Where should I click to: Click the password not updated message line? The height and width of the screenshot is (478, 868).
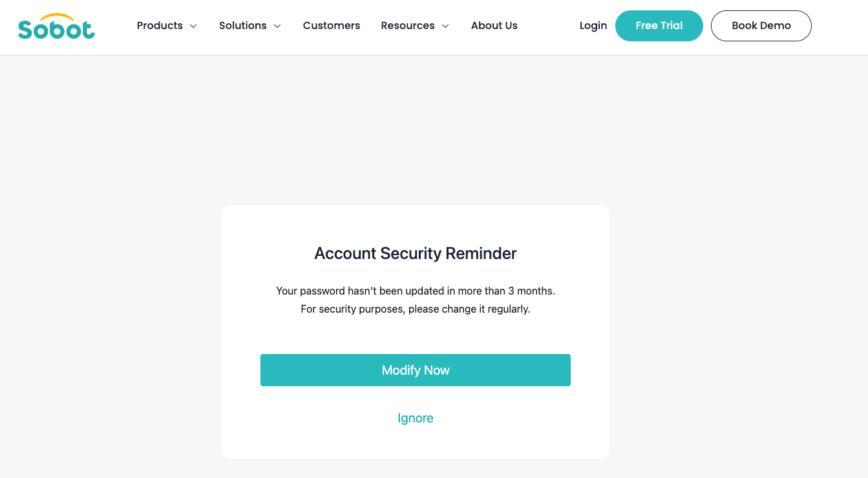point(416,291)
